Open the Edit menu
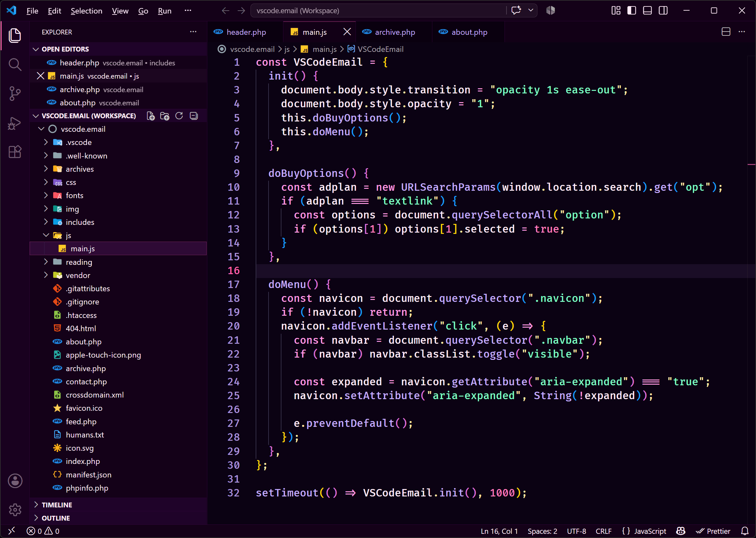The image size is (756, 538). coord(54,11)
